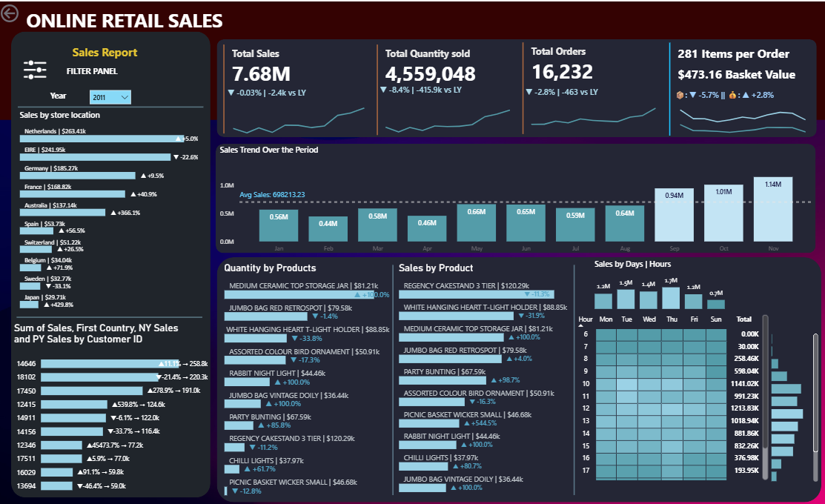Screen dimensions: 825x504
Task: Select the Jan bar labeled 0.56M
Action: (x=279, y=226)
